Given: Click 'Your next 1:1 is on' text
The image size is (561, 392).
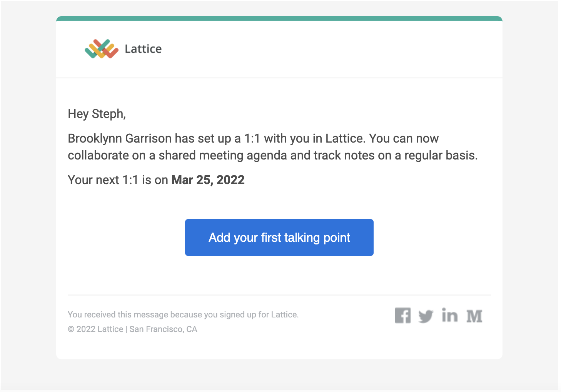Looking at the screenshot, I should [118, 180].
